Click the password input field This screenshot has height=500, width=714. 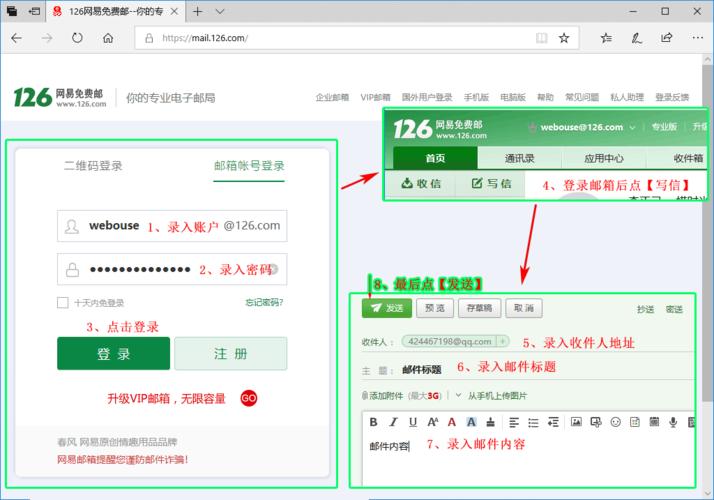[x=172, y=269]
